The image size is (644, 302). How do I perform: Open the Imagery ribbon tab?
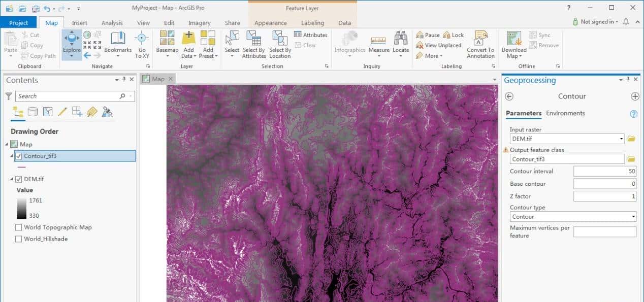point(199,22)
